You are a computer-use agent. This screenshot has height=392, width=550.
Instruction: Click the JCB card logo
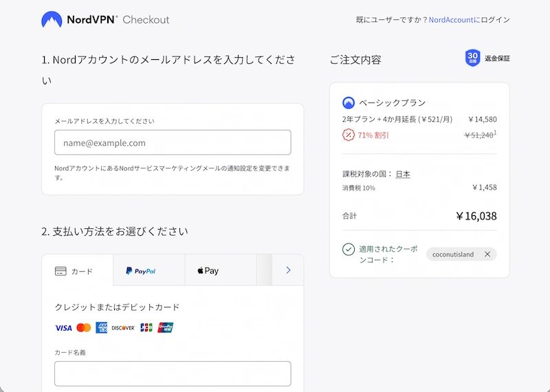146,328
